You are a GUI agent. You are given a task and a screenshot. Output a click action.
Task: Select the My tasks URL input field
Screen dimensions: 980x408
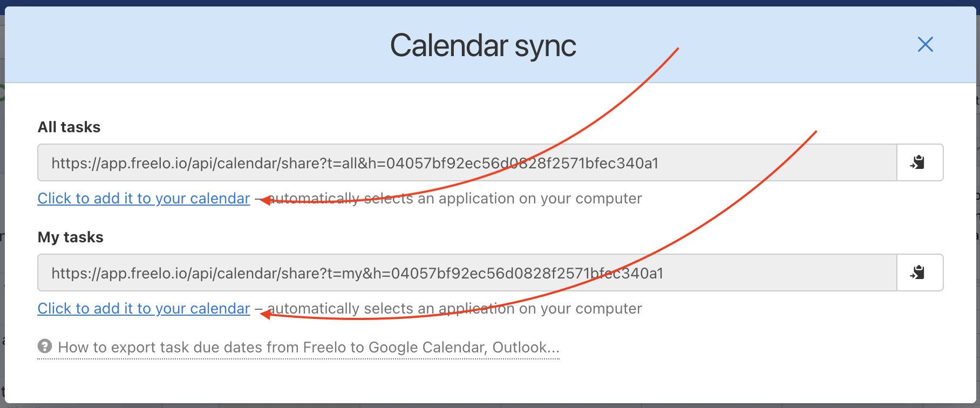378,273
